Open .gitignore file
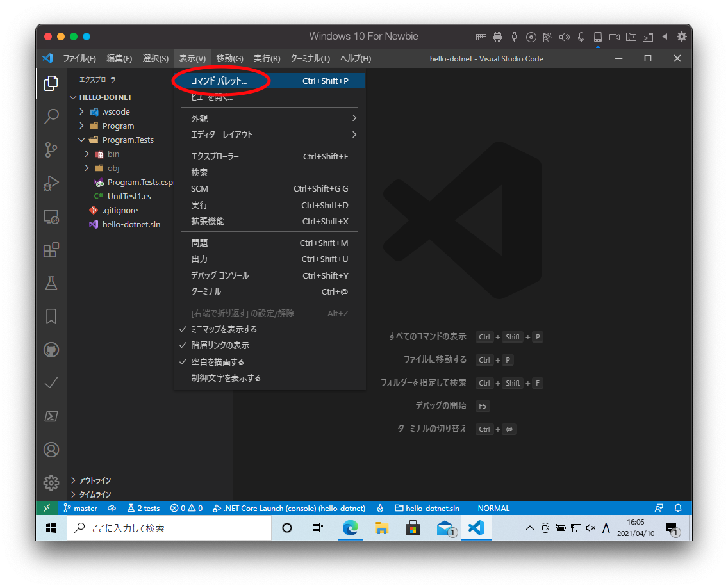This screenshot has height=588, width=728. (120, 210)
